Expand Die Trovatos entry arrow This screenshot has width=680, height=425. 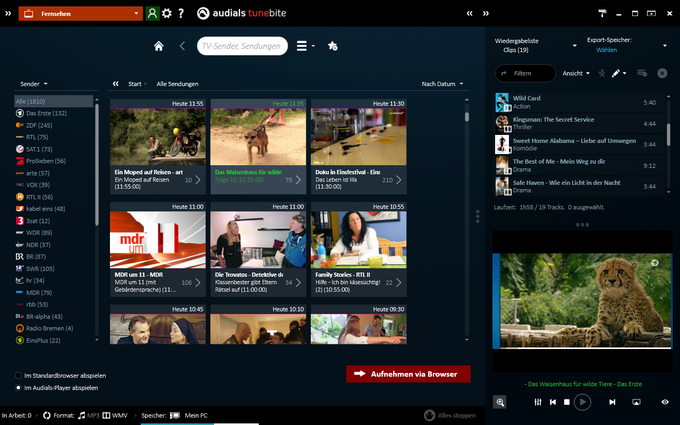click(x=298, y=283)
